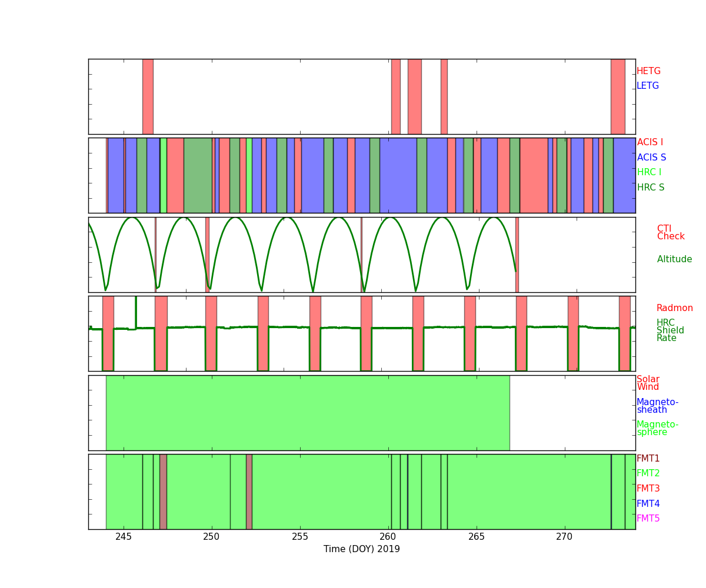Click the HRC I legend label
The width and height of the screenshot is (706, 588).
(649, 172)
